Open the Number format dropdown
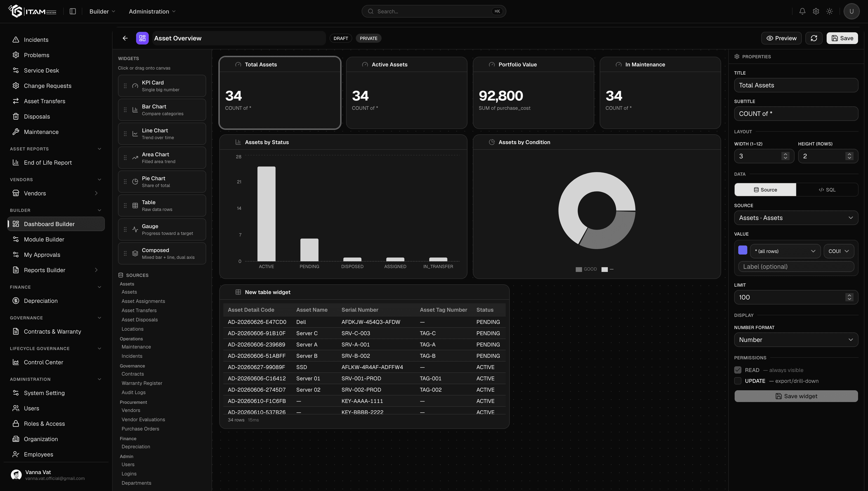The height and width of the screenshot is (491, 868). (x=796, y=340)
